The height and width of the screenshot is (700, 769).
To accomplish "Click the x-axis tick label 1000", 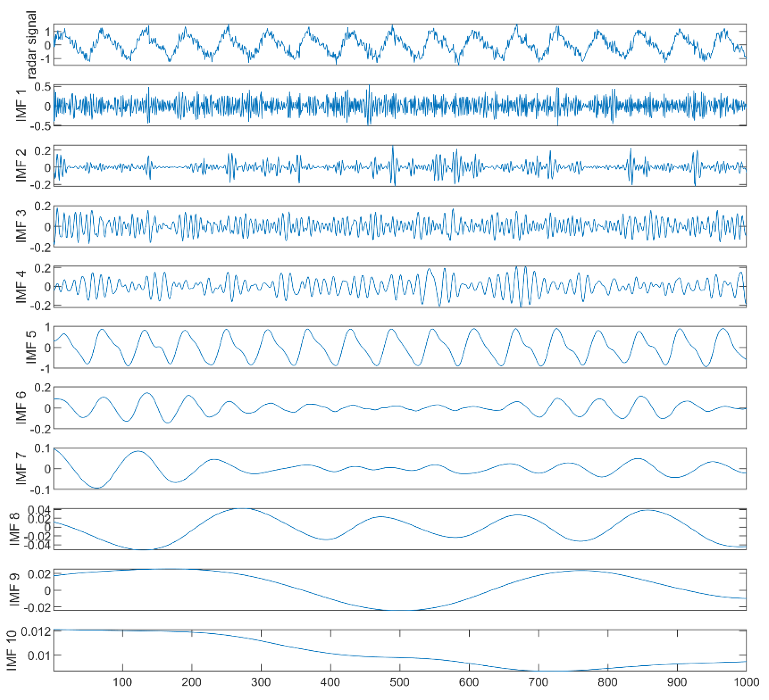I will coord(746,682).
